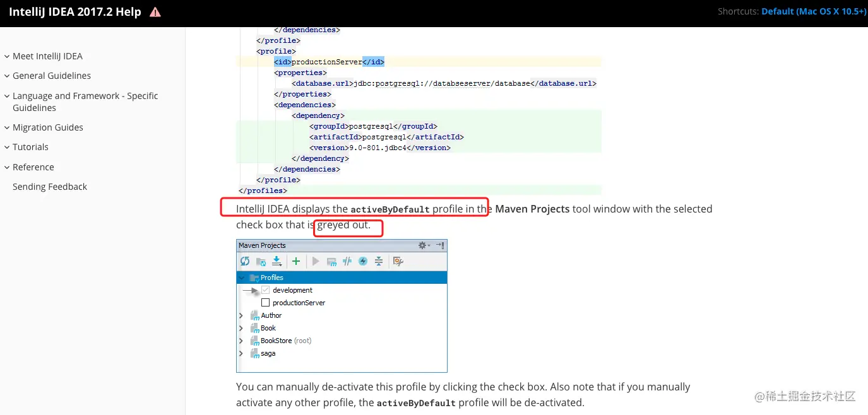
Task: Click the Run Maven Build play icon
Action: point(316,261)
